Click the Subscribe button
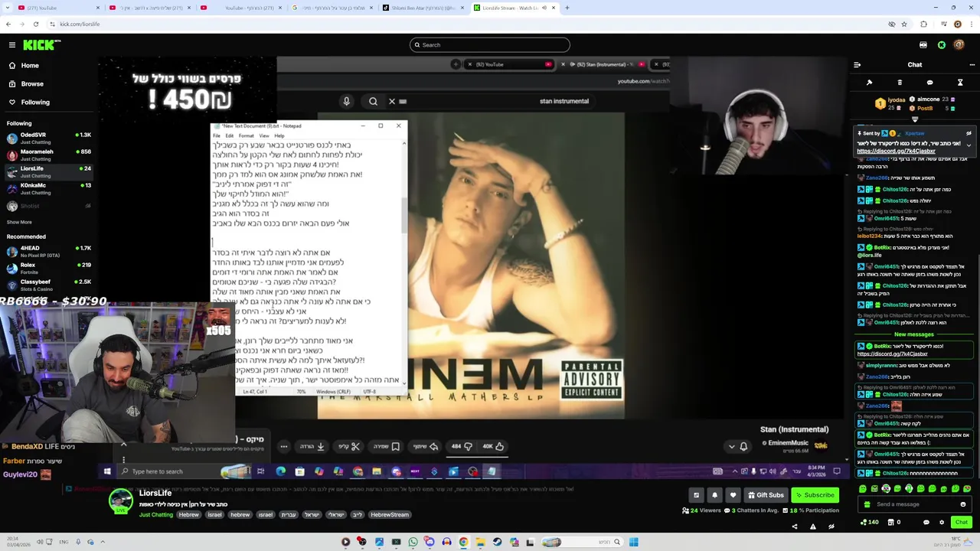 [815, 495]
